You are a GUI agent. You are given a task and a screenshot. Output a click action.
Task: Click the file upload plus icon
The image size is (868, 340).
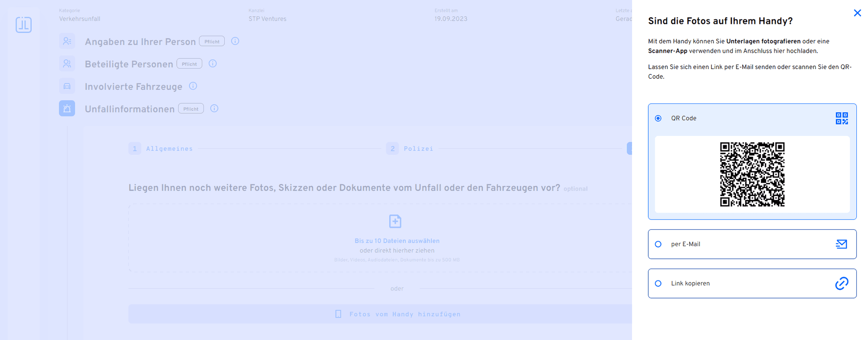pyautogui.click(x=395, y=221)
